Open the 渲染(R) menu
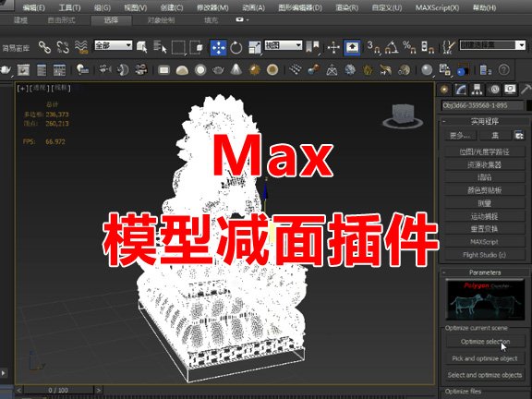532x399 pixels. (x=346, y=7)
